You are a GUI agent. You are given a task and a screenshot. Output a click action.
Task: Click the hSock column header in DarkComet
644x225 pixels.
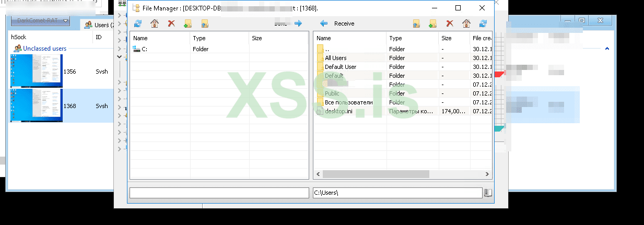(x=51, y=37)
